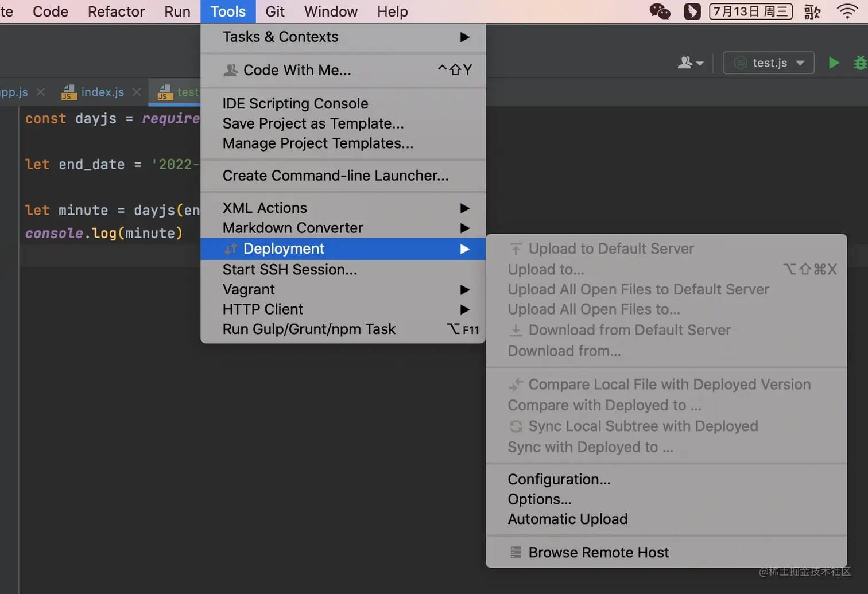
Task: Click Upload All Open Files to Default Server
Action: coord(666,289)
